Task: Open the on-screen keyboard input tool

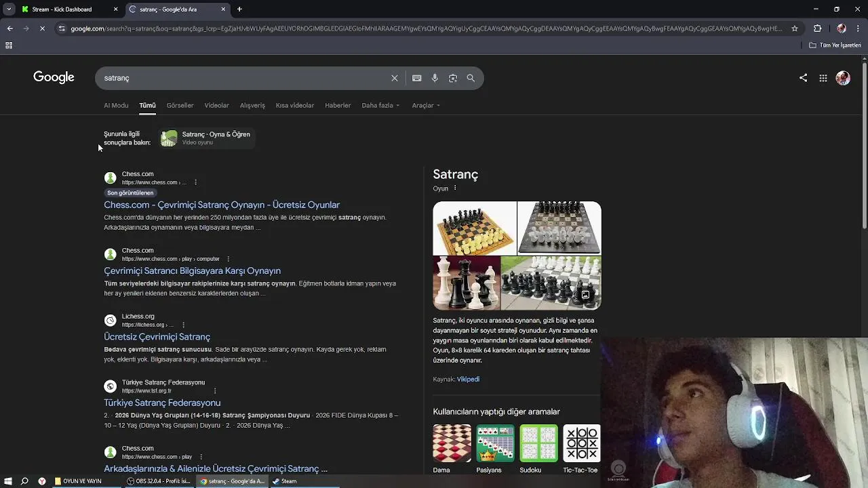Action: coord(416,78)
